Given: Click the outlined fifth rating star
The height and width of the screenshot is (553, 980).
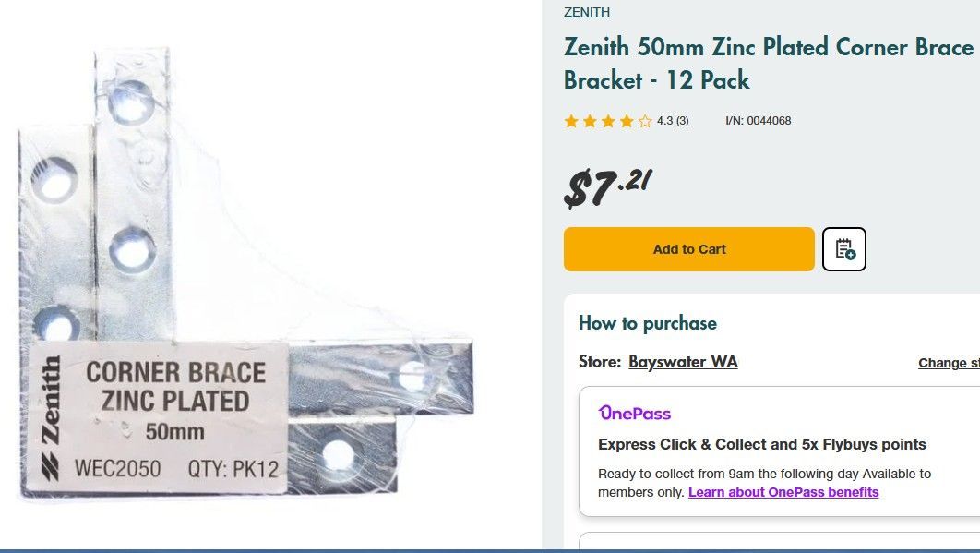Looking at the screenshot, I should click(x=644, y=120).
